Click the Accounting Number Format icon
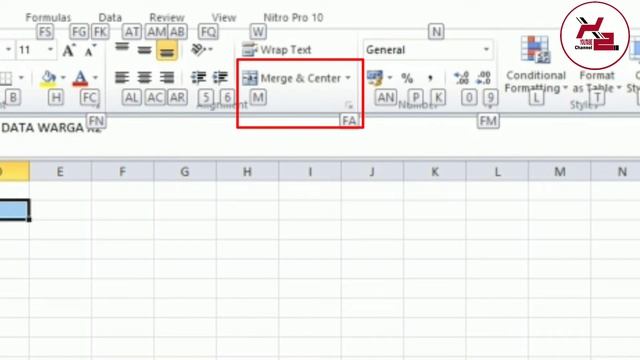The height and width of the screenshot is (360, 640). click(x=375, y=78)
